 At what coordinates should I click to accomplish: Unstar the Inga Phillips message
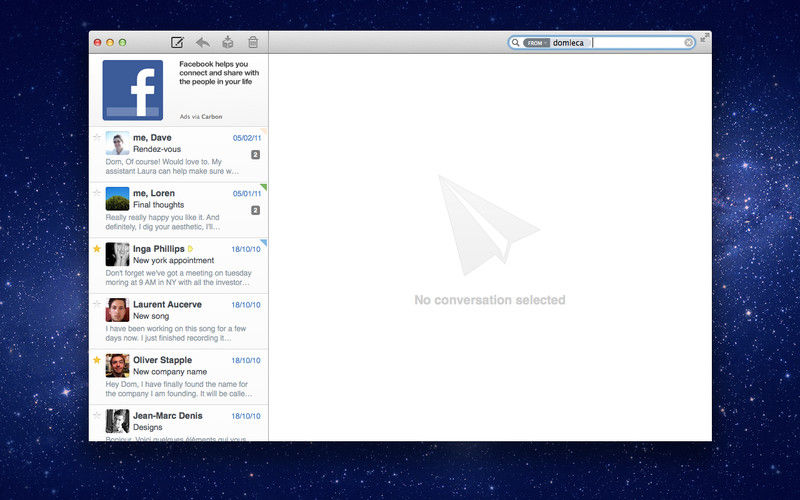[96, 248]
